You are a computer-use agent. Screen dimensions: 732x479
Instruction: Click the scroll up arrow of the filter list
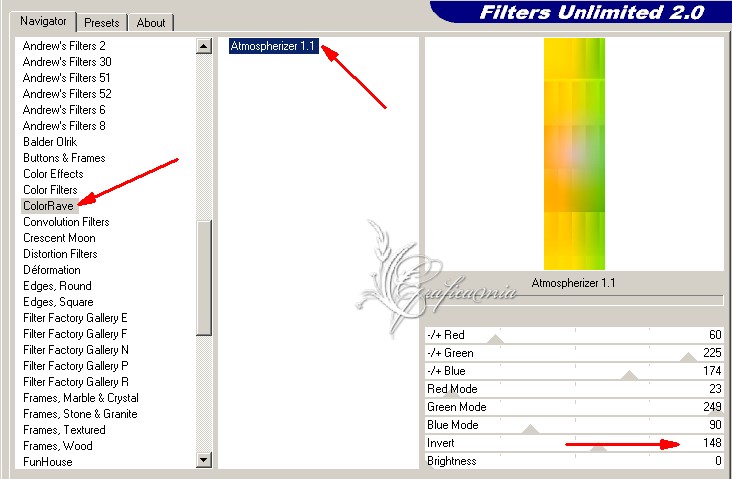click(204, 46)
